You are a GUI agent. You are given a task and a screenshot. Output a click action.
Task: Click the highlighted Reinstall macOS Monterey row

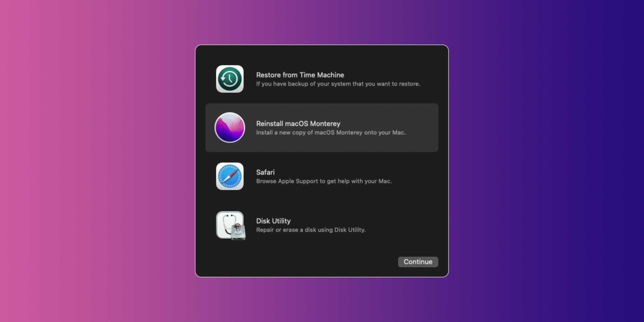[322, 128]
